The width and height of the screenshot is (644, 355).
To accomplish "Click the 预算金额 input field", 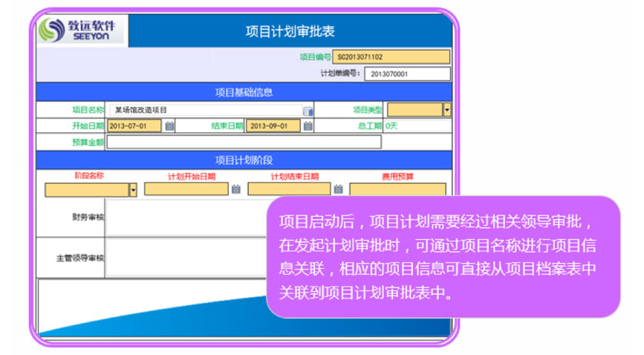I will point(244,142).
